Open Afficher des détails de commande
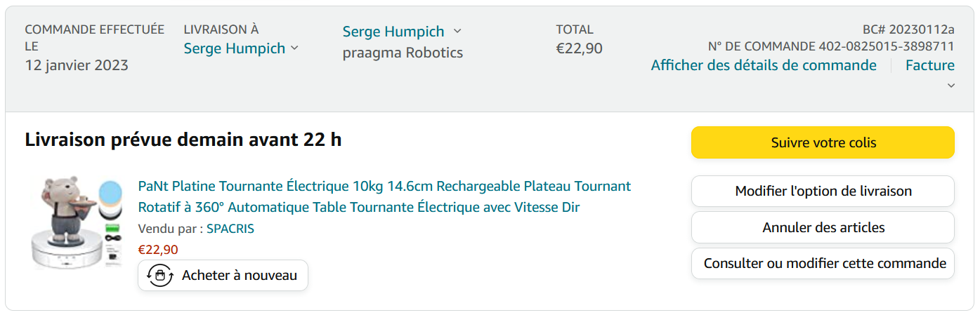This screenshot has height=315, width=980. click(764, 65)
